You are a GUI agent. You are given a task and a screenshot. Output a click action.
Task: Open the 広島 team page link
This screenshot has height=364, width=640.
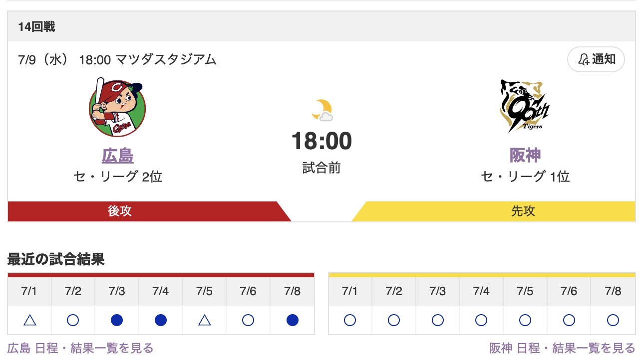[x=117, y=156]
